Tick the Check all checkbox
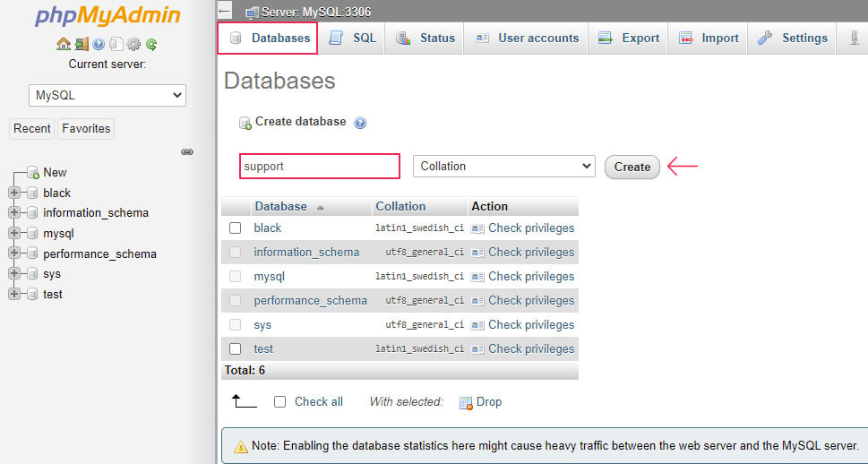Screen dimensions: 868x464 point(280,402)
